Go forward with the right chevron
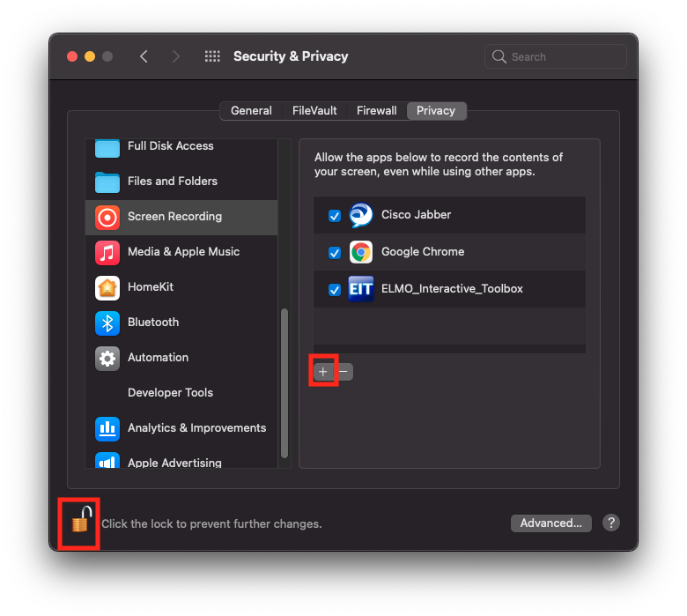 175,56
